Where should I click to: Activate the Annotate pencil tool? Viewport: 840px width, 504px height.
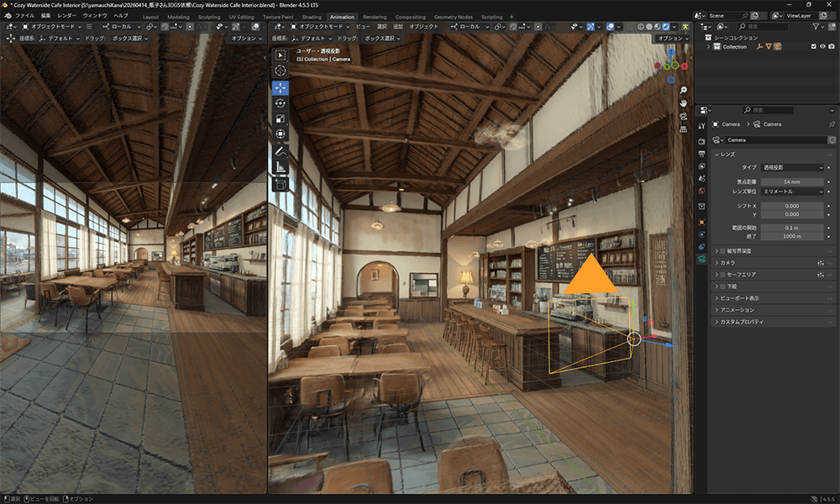[x=281, y=151]
